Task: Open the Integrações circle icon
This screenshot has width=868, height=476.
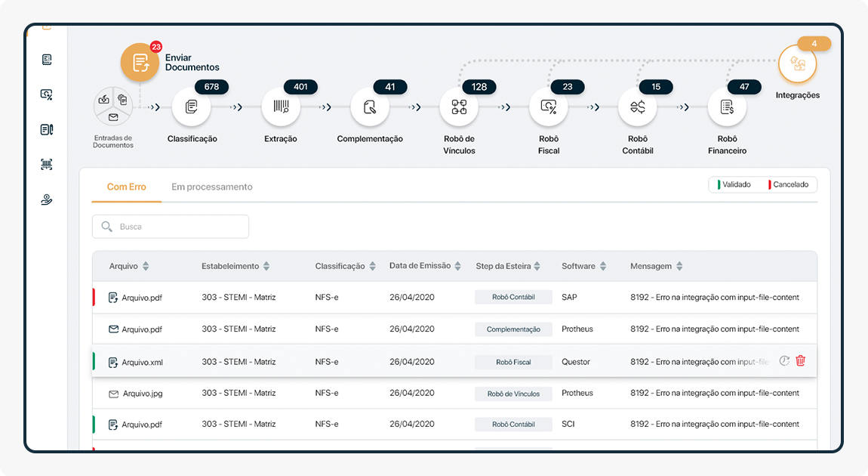Action: pyautogui.click(x=798, y=65)
